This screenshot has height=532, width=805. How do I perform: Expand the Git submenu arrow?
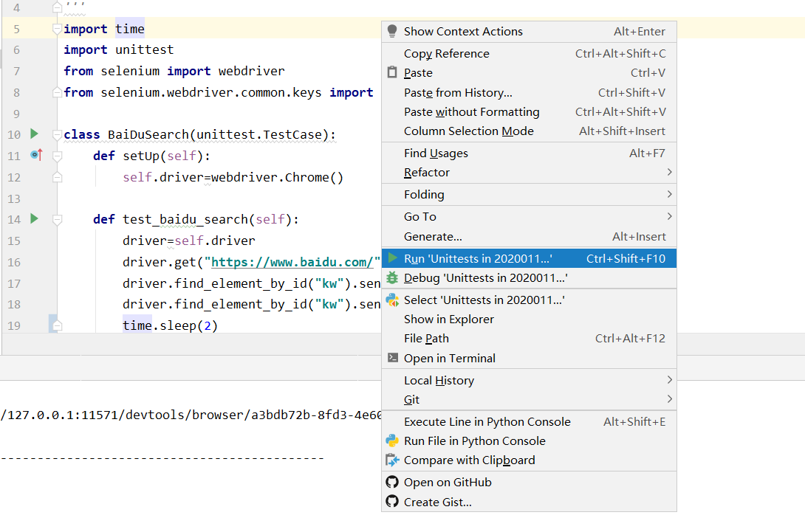pyautogui.click(x=669, y=398)
